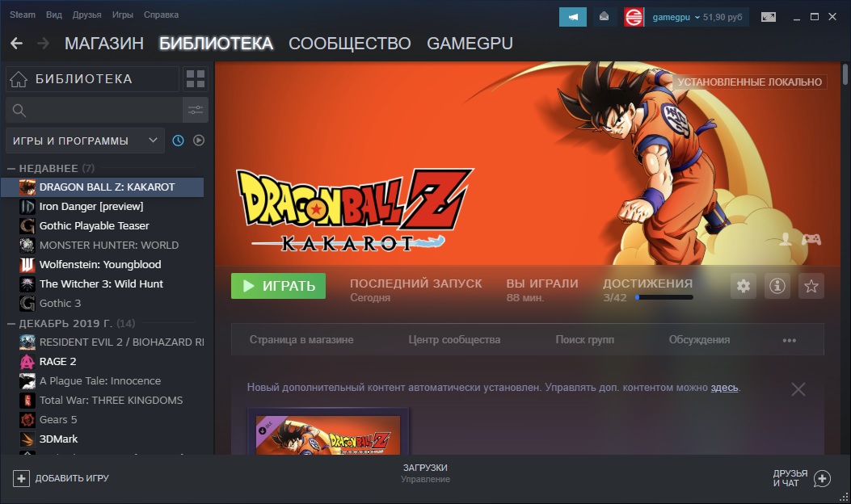
Task: Dismiss the DLC notification with X
Action: pos(798,389)
